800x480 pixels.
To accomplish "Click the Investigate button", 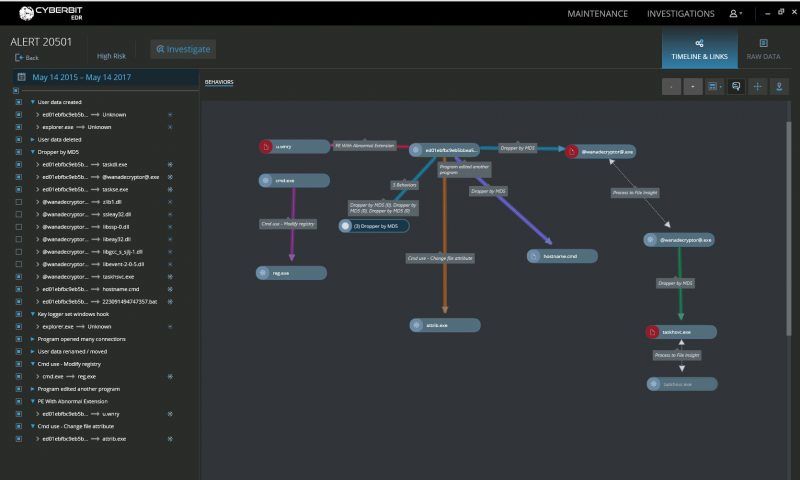I will 183,49.
